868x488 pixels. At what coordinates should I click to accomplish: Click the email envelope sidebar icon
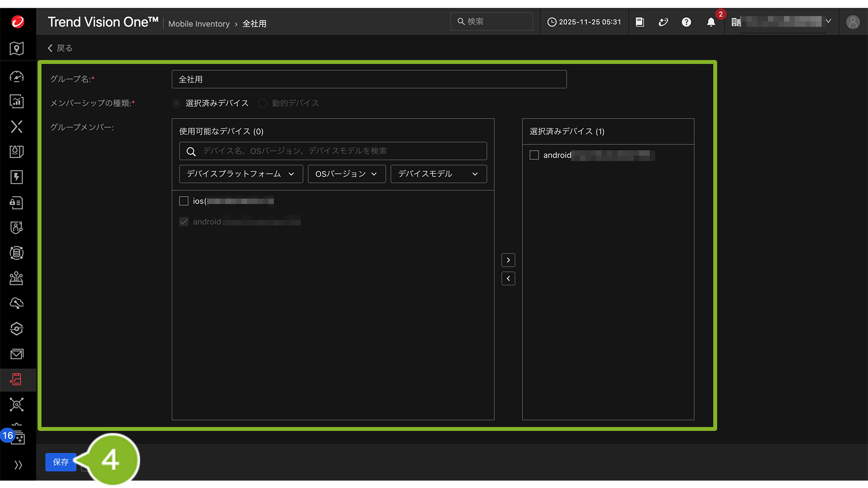pos(17,354)
